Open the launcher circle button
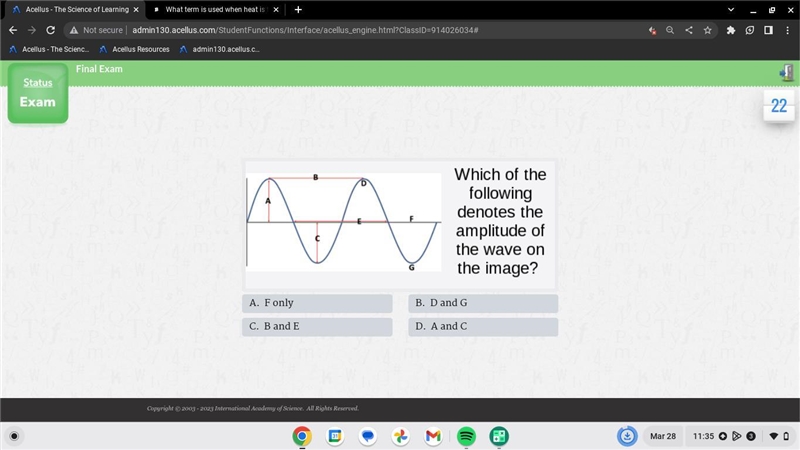Screen dimensions: 800x450 point(14,436)
